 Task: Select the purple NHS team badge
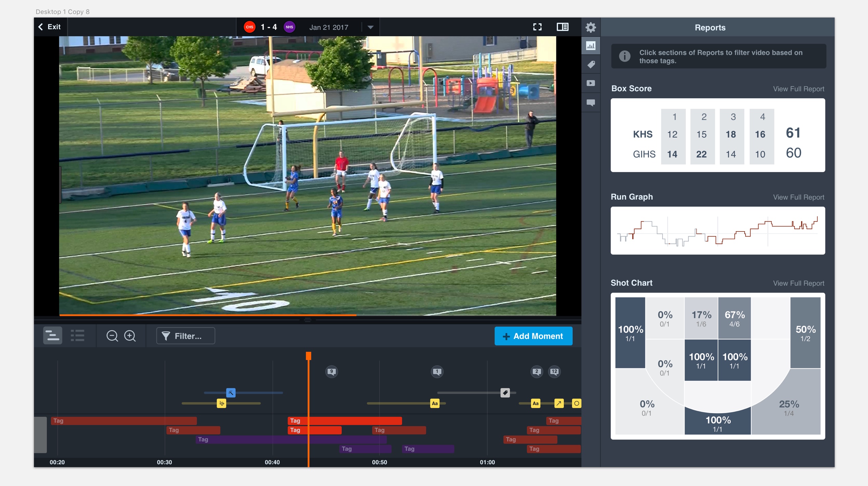click(x=289, y=27)
